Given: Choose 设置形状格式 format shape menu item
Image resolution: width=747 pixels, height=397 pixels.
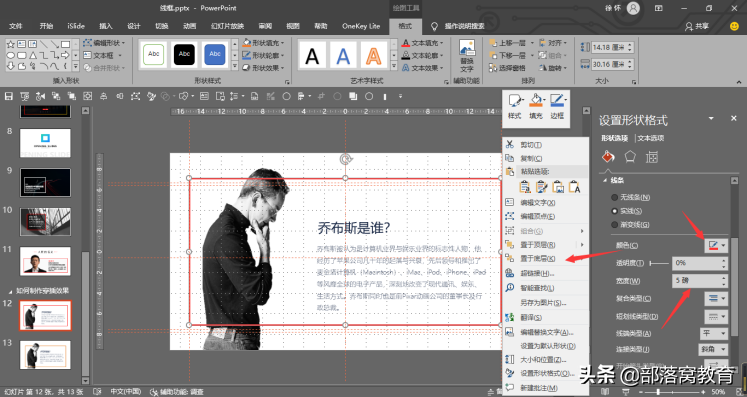Looking at the screenshot, I should point(546,373).
